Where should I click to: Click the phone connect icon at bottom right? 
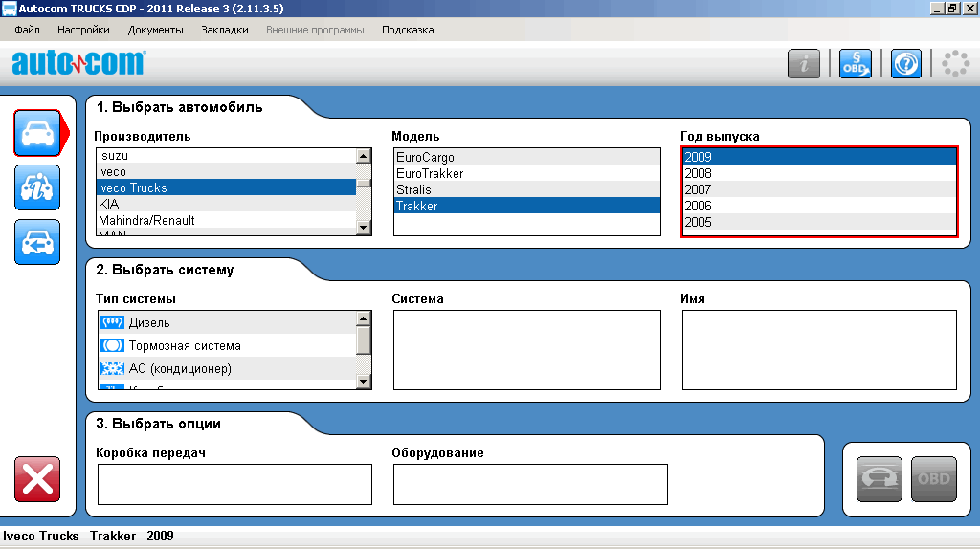point(879,479)
